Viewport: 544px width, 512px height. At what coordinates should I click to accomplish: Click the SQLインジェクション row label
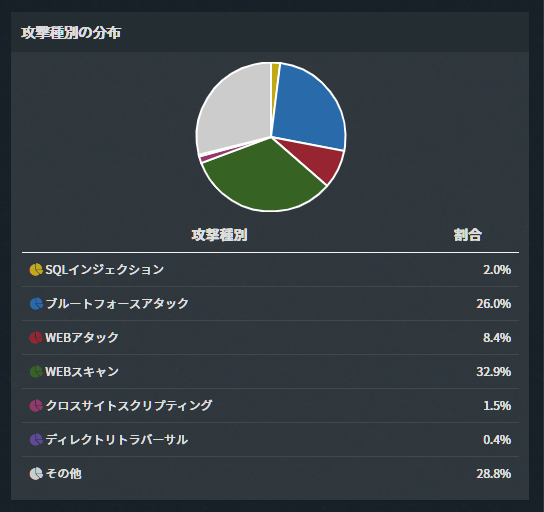[105, 270]
